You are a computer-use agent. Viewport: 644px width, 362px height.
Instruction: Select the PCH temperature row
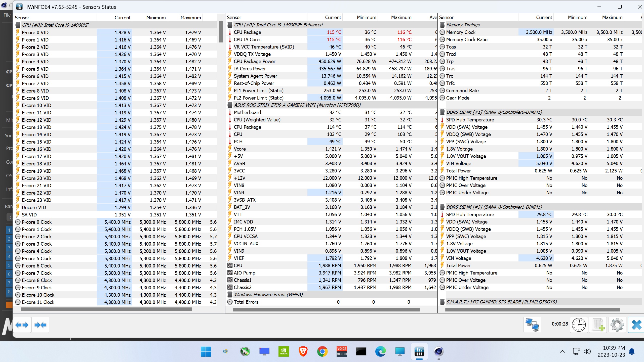click(332, 142)
